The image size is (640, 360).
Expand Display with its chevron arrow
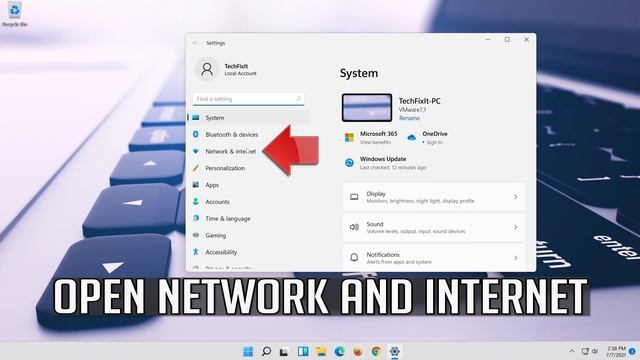coord(516,197)
